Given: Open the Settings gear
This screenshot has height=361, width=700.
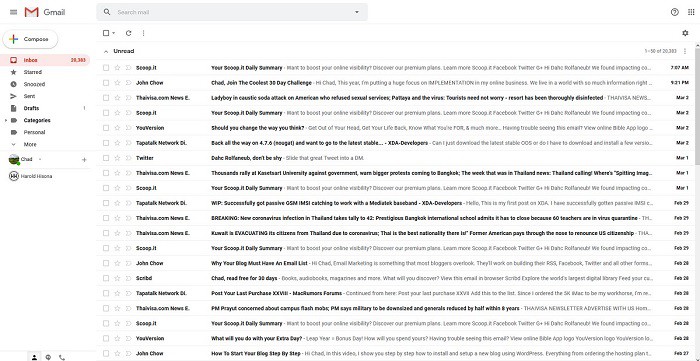Looking at the screenshot, I should pos(685,33).
